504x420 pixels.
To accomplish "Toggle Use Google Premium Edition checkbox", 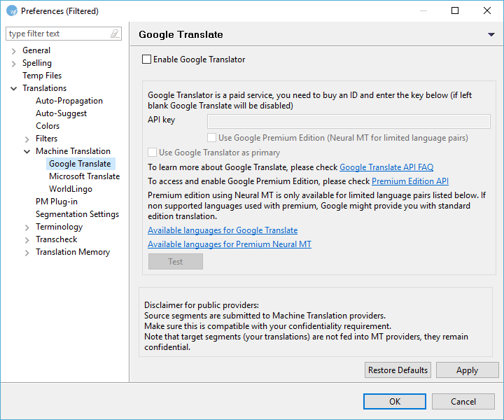I will tap(211, 137).
